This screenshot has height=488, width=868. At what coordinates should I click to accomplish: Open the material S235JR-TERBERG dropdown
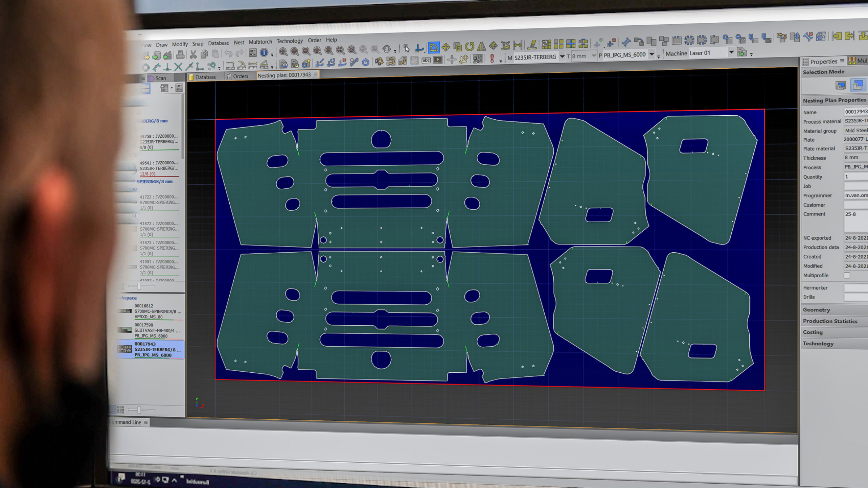click(x=562, y=56)
